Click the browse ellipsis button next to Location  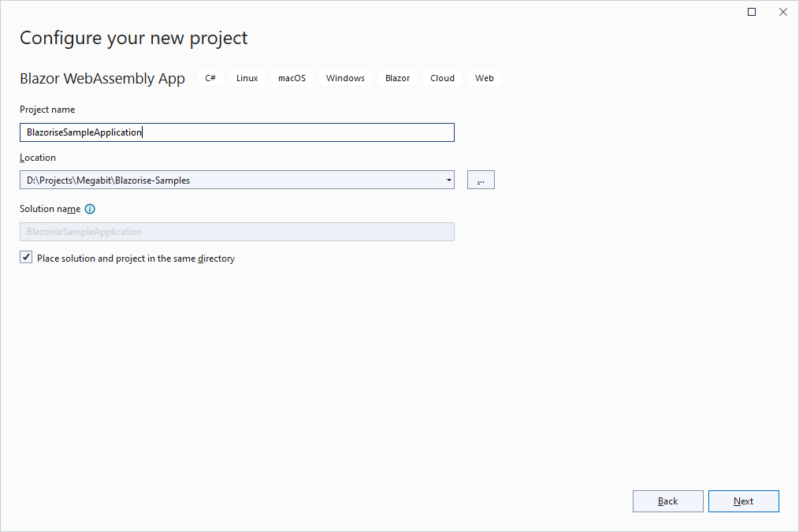(481, 180)
